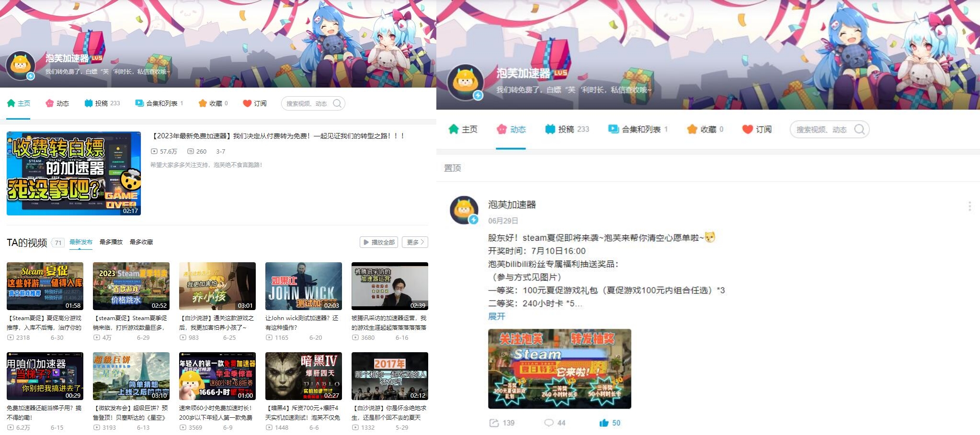Open 年轻人的第一款免费加速器 thumbnail 01:00
The width and height of the screenshot is (980, 435).
[x=217, y=376]
